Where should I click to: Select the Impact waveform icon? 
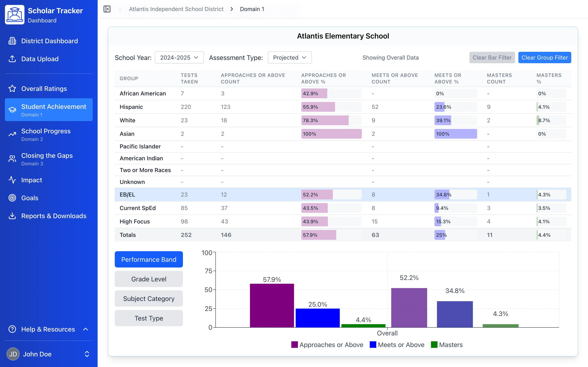coord(12,180)
